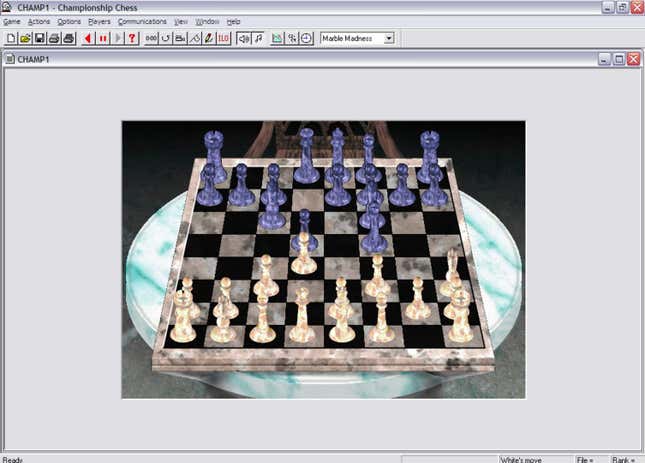The height and width of the screenshot is (463, 645).
Task: Click the curved rotate arrow icon
Action: click(165, 39)
